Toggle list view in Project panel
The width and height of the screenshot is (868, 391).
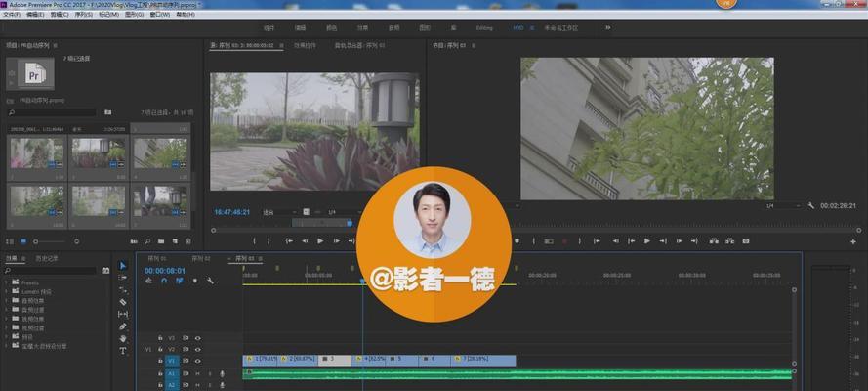[x=10, y=241]
